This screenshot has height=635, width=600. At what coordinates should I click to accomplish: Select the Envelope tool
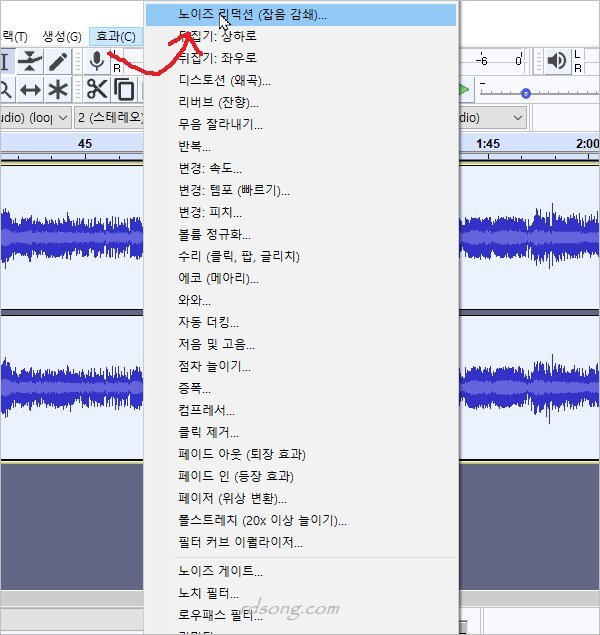pos(30,62)
